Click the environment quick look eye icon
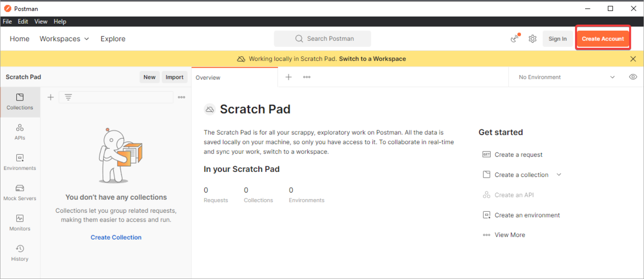The width and height of the screenshot is (644, 279). pyautogui.click(x=633, y=77)
